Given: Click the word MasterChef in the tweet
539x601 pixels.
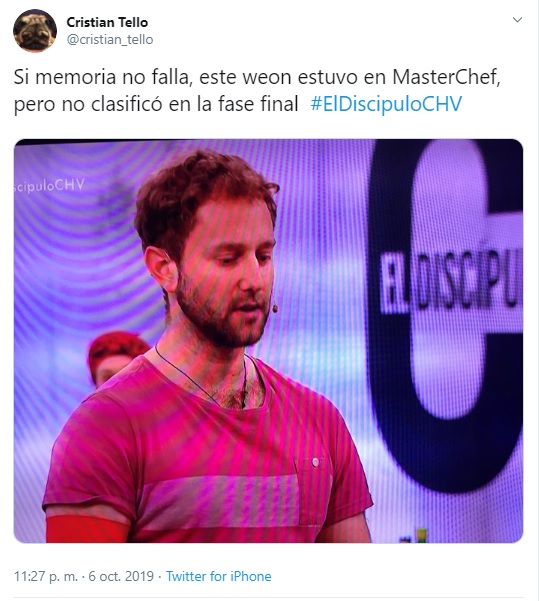Looking at the screenshot, I should pos(445,77).
